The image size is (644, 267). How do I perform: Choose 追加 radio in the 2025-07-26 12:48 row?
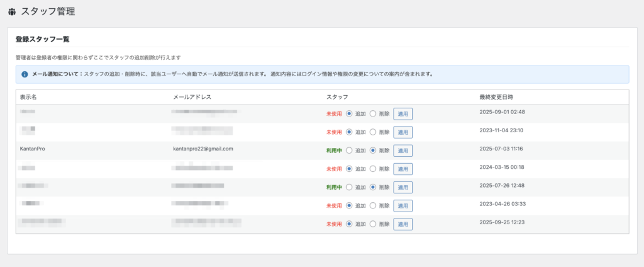(x=349, y=187)
